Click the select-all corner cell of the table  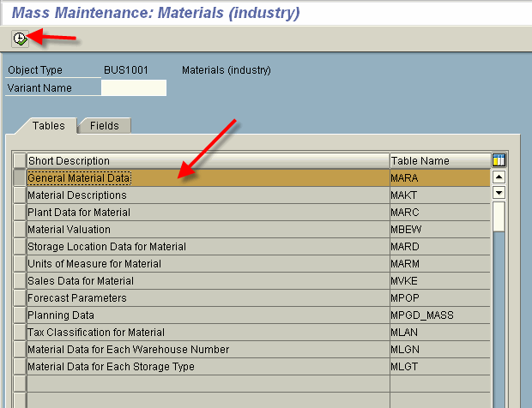click(20, 160)
